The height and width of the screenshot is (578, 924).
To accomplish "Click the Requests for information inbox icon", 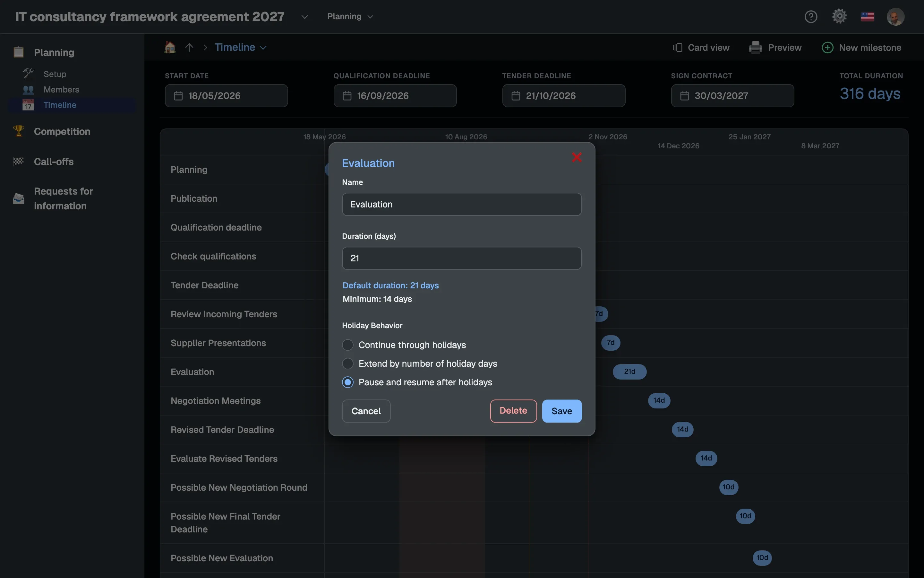I will [18, 198].
